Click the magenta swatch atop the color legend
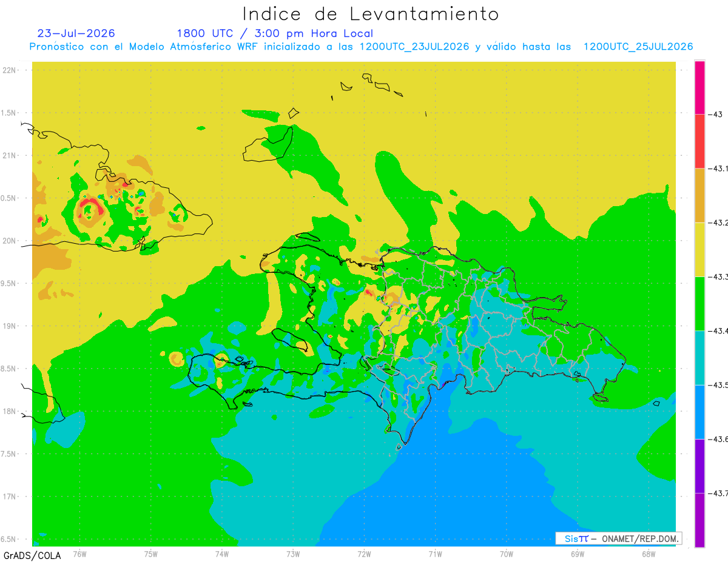This screenshot has height=562, width=728. pos(699,87)
